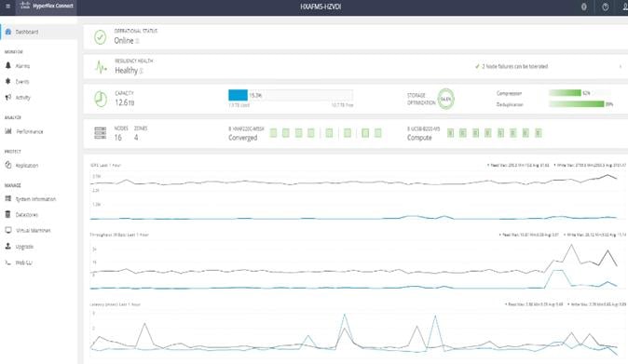Expand the resiliency health details chevron
This screenshot has width=628, height=364.
click(621, 66)
